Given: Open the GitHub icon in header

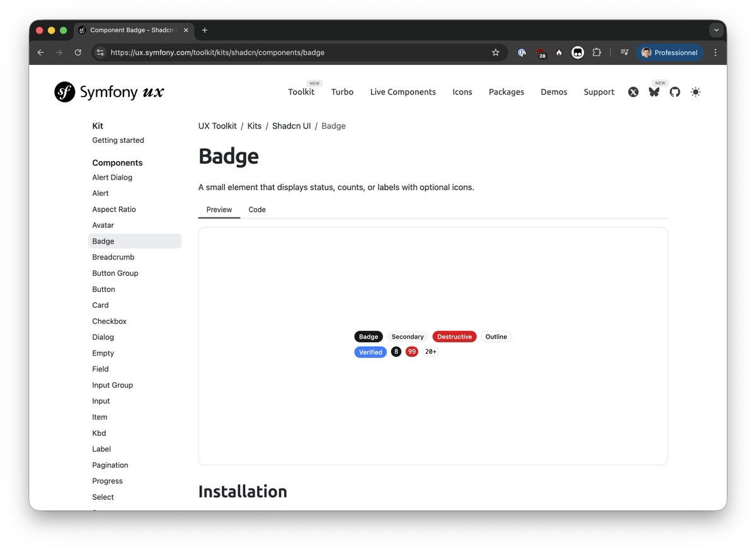Looking at the screenshot, I should click(x=675, y=92).
